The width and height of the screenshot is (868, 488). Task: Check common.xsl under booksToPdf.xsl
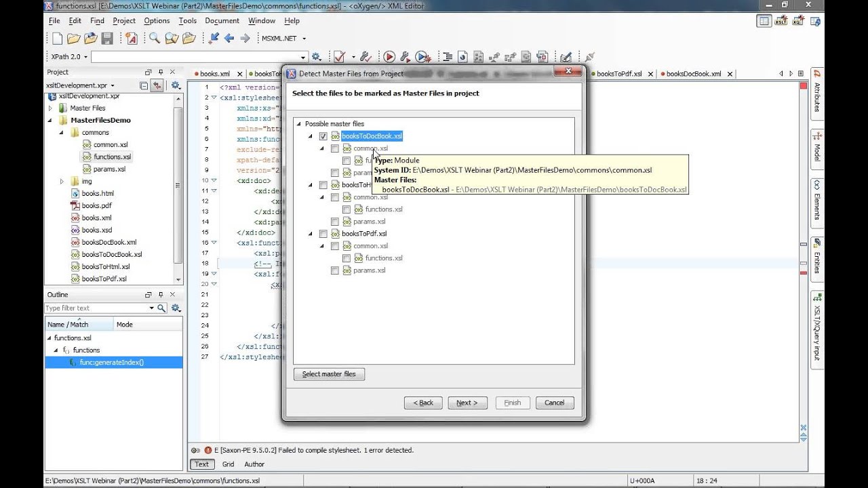click(x=334, y=246)
